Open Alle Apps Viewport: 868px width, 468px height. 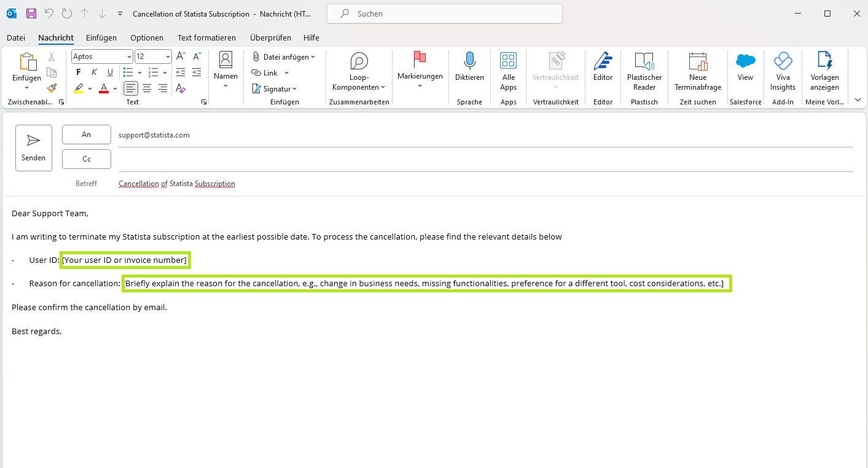pyautogui.click(x=509, y=72)
